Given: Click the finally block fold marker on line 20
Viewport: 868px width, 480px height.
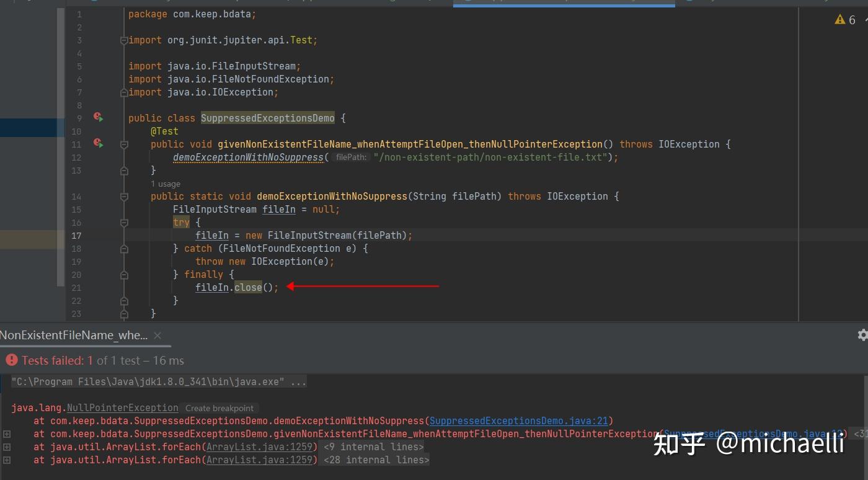Looking at the screenshot, I should tap(124, 275).
